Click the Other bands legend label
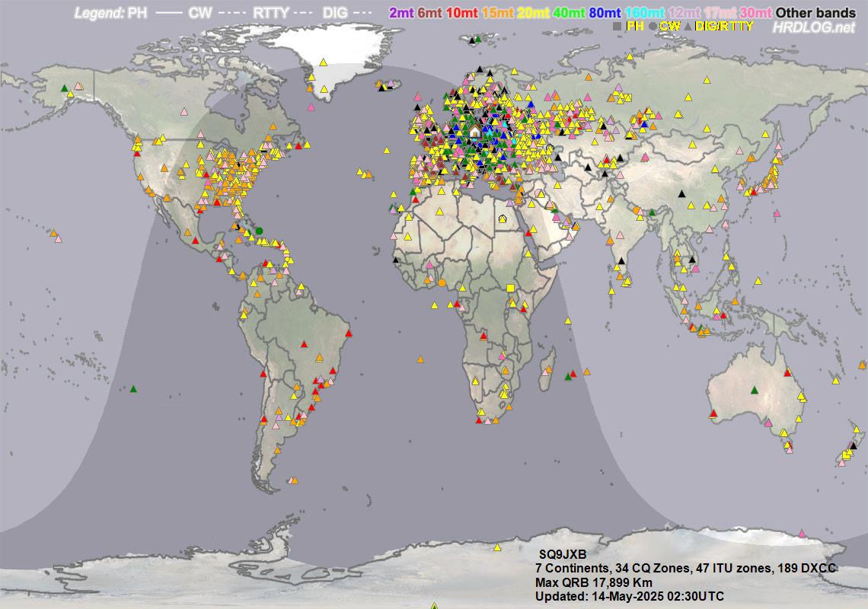The width and height of the screenshot is (868, 609). [815, 13]
